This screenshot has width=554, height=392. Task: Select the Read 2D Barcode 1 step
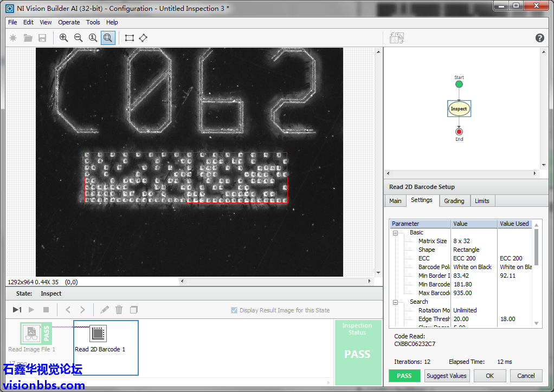pos(106,348)
